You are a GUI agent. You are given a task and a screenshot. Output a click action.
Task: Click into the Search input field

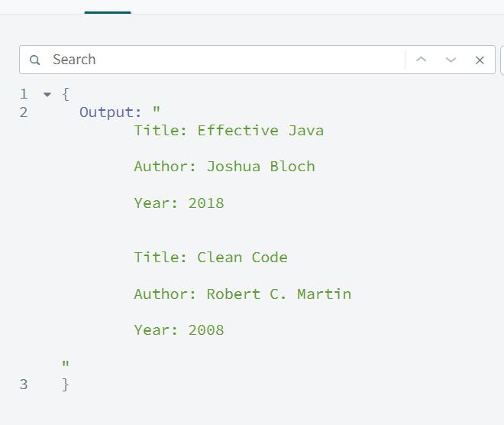221,60
